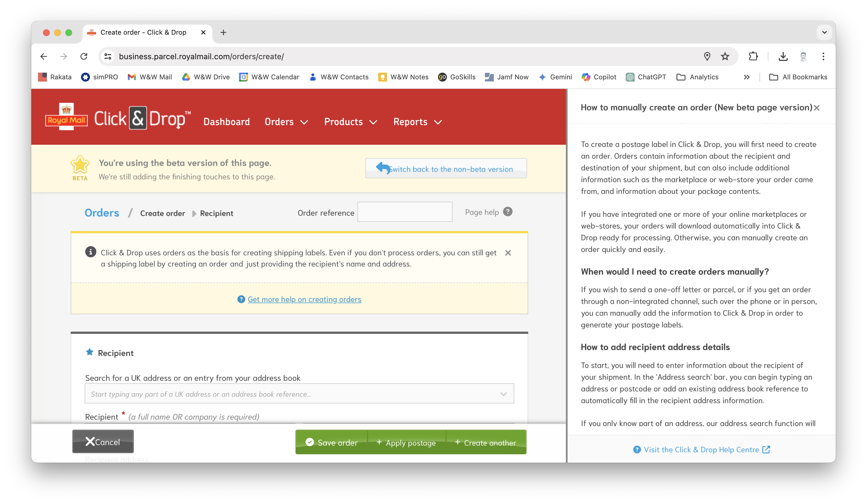Expand the Orders menu dropdown

(x=286, y=122)
